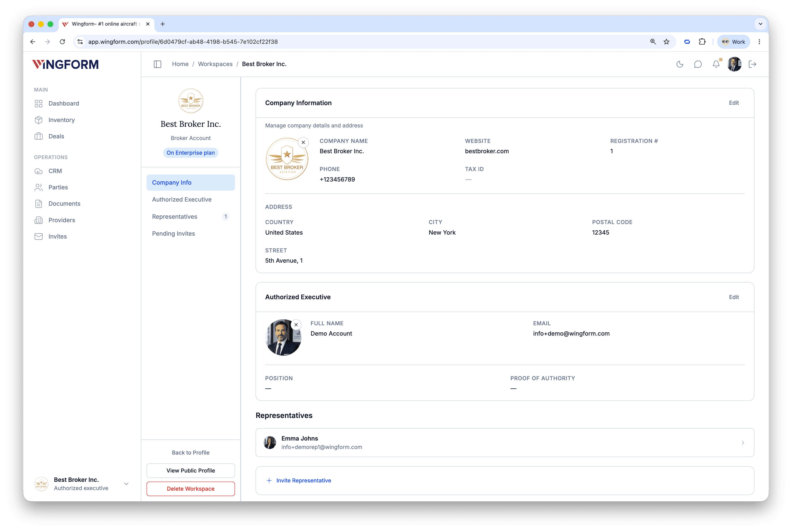Image resolution: width=792 pixels, height=532 pixels.
Task: Open the chat messages icon
Action: [x=698, y=64]
